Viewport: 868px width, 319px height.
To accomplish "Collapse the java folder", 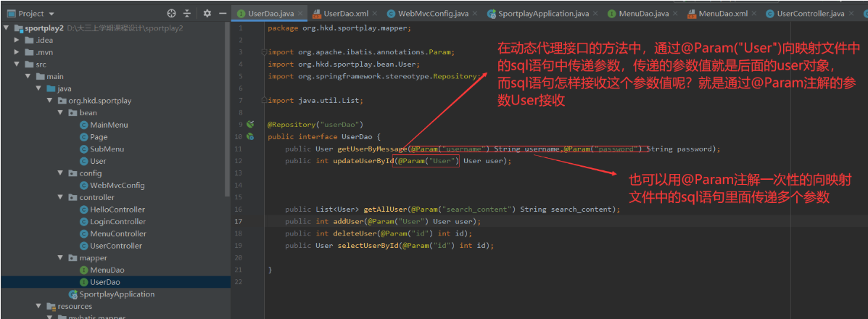I will pyautogui.click(x=38, y=88).
